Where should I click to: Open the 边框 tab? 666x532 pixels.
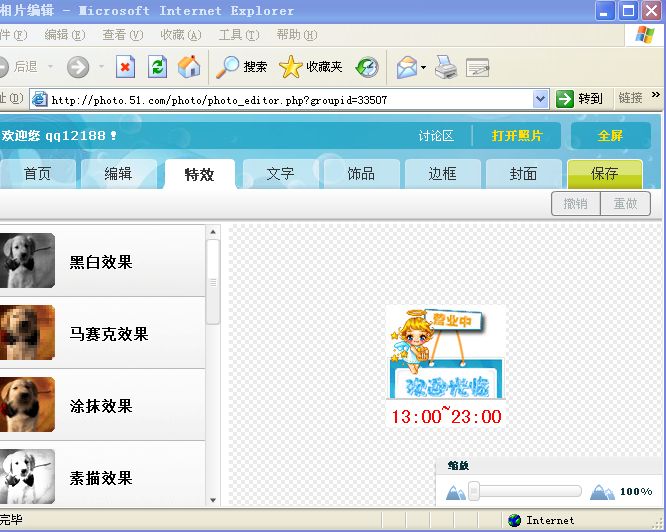click(x=443, y=174)
